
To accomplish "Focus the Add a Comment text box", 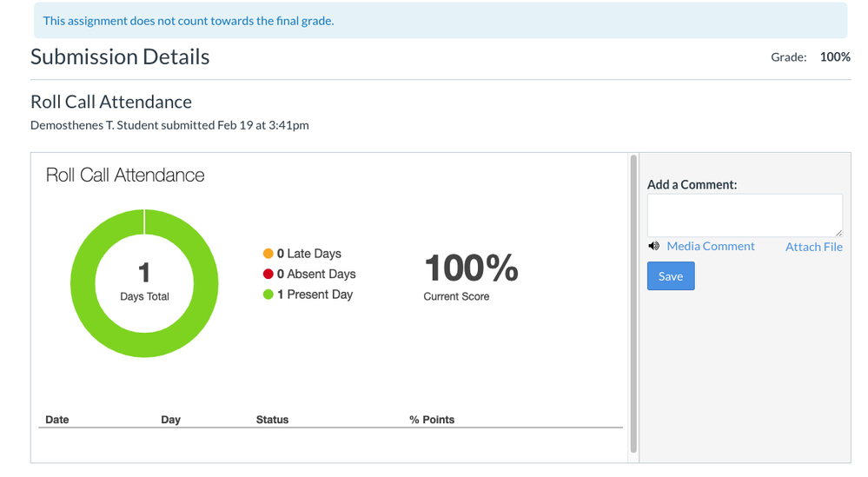I will (x=744, y=215).
